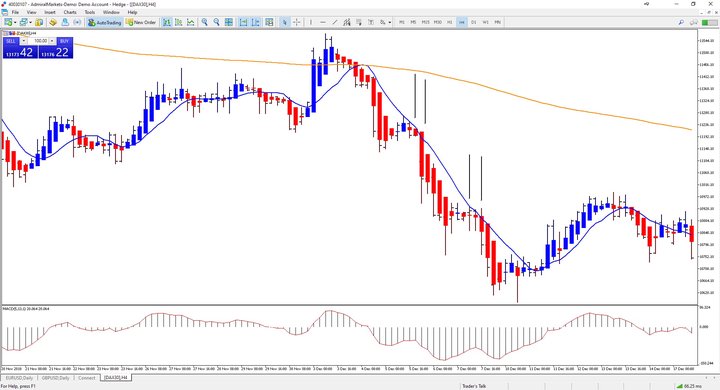Click the search magnifier icon

pos(681,22)
